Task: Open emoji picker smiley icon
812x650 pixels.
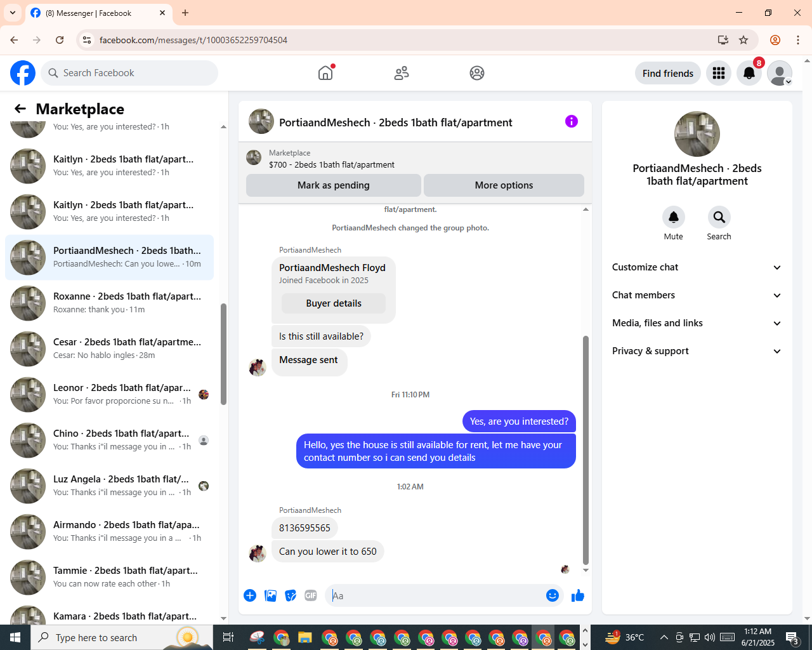Action: point(553,595)
